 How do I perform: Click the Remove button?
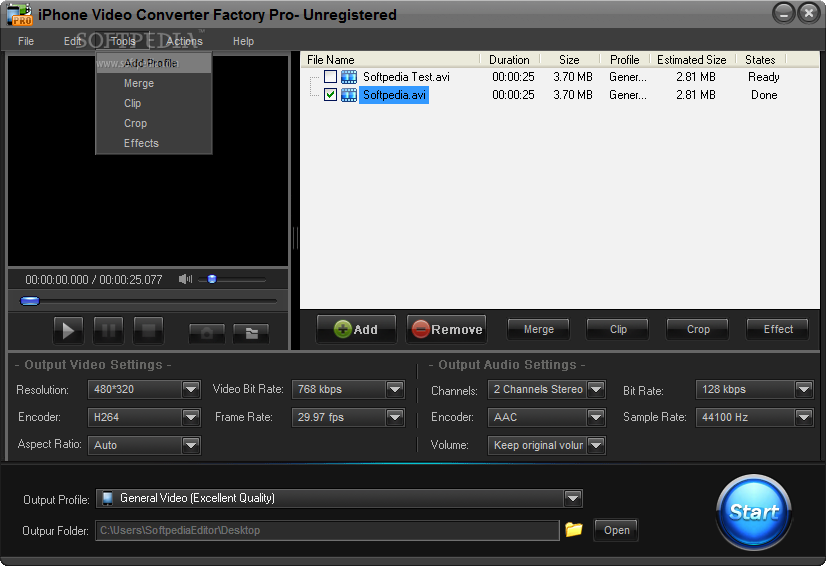point(447,329)
